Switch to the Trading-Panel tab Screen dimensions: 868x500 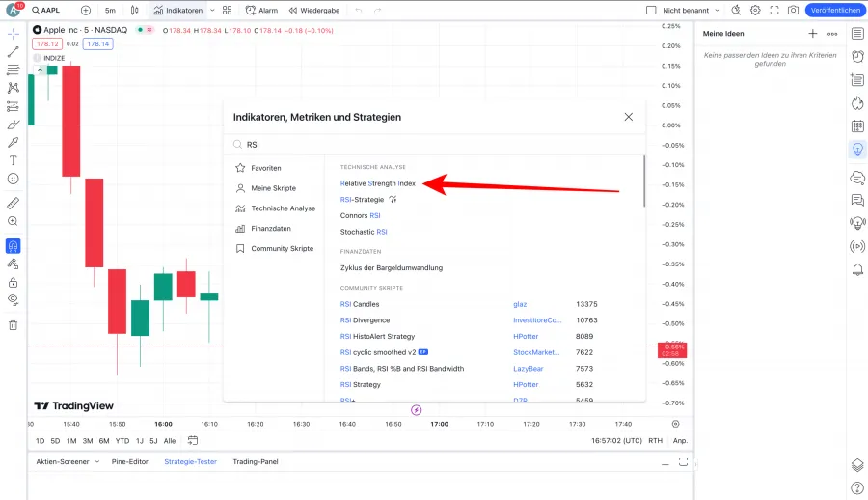(256, 461)
